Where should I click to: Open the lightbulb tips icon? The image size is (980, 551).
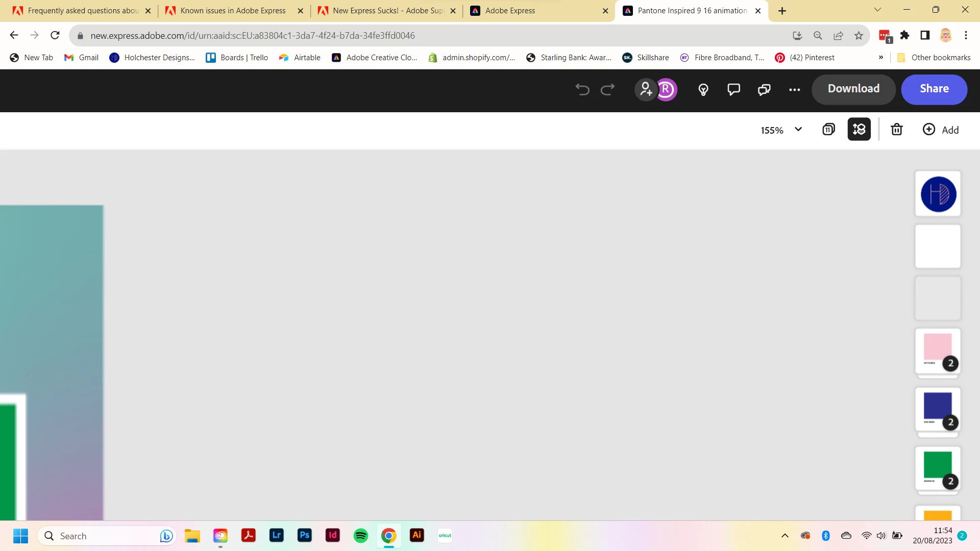(703, 90)
